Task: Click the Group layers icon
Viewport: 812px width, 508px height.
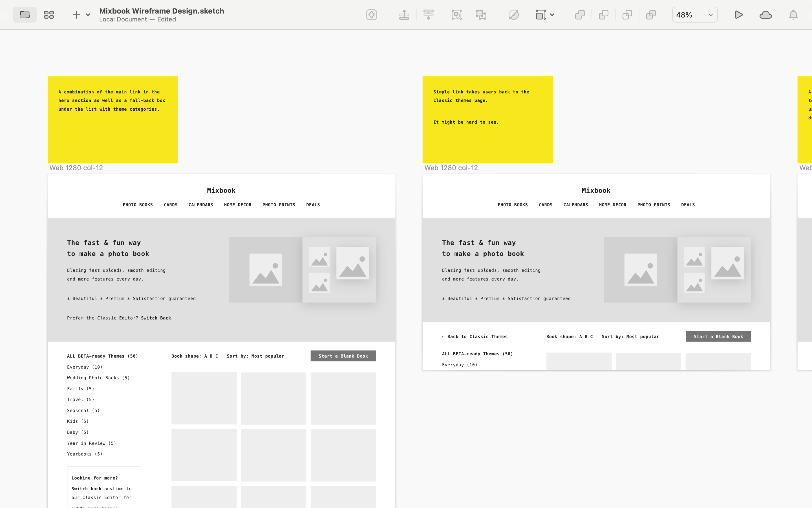Action: pos(457,15)
